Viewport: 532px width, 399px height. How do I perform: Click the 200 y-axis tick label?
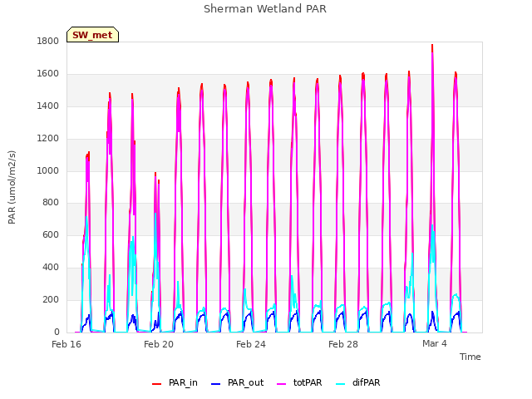click(x=51, y=299)
